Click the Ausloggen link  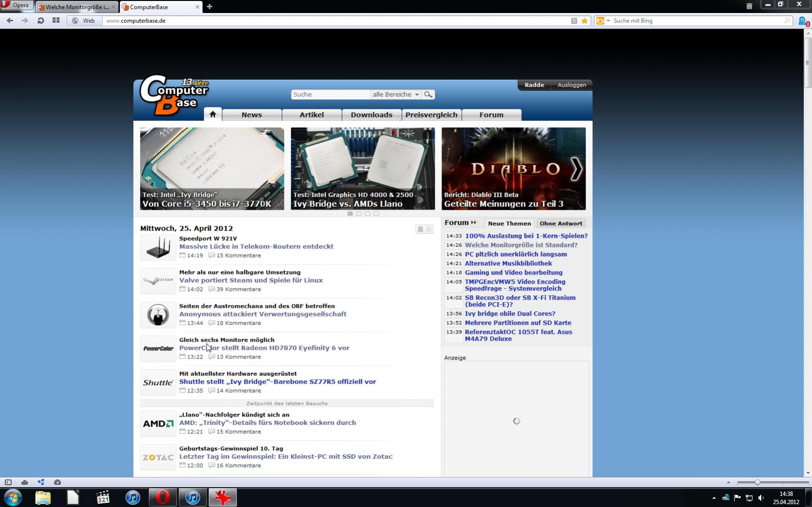(572, 85)
